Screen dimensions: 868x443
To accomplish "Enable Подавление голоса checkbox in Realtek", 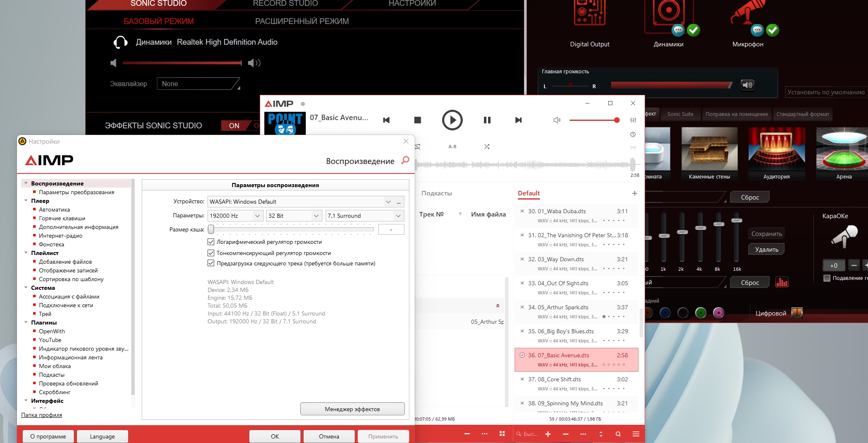I will (827, 278).
